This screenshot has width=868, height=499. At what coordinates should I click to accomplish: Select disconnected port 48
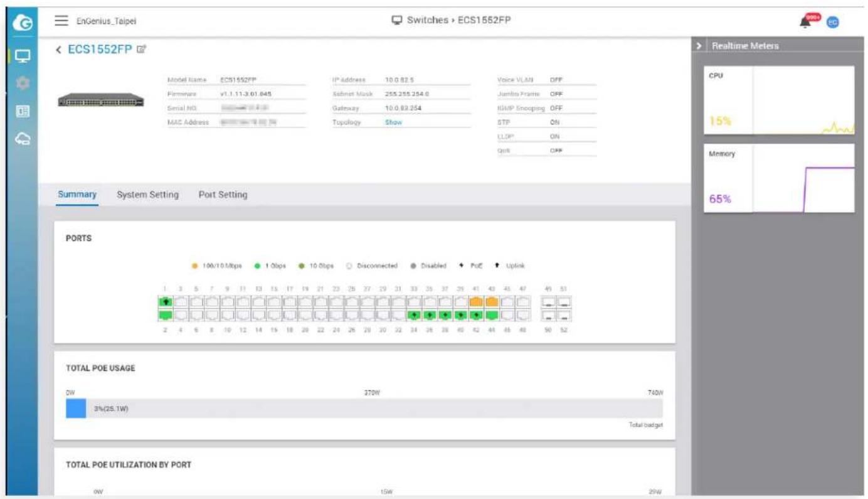tap(523, 314)
